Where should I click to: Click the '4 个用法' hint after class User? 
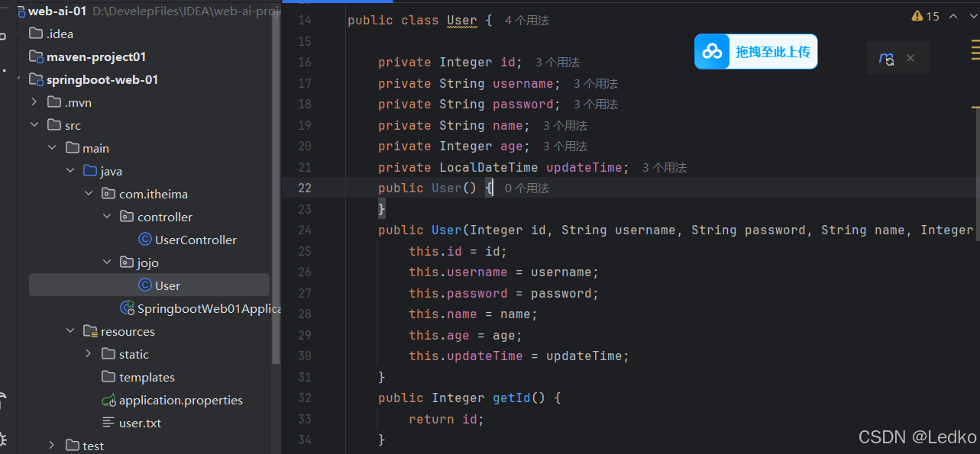pos(527,21)
